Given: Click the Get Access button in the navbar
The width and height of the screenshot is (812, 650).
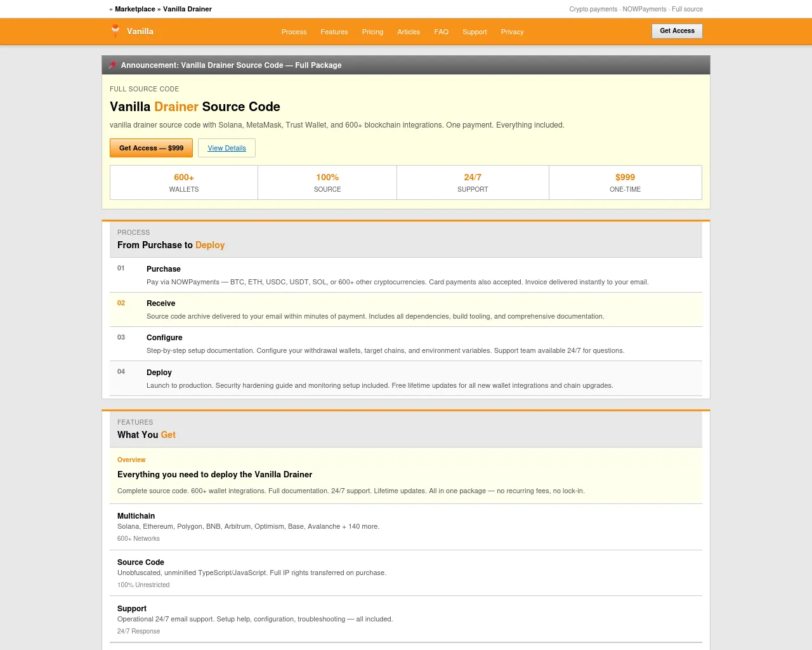Looking at the screenshot, I should pyautogui.click(x=677, y=31).
